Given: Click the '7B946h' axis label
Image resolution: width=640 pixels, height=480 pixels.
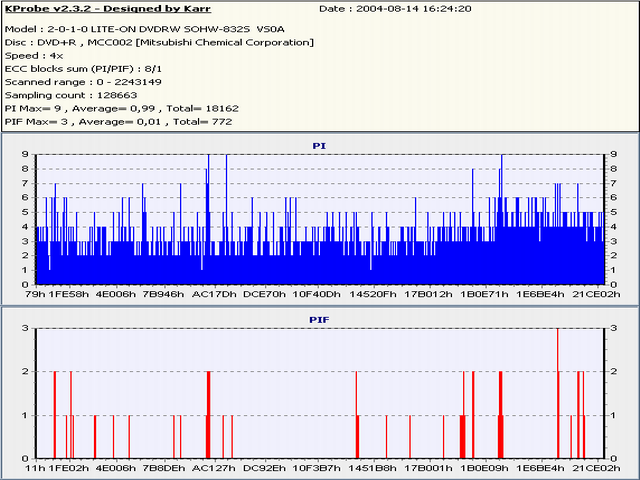Looking at the screenshot, I should coord(163,294).
